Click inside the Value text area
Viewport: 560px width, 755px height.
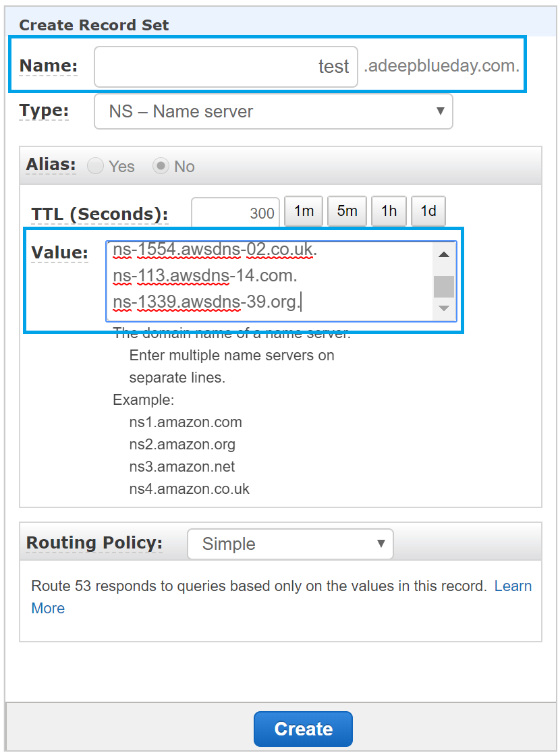(270, 280)
